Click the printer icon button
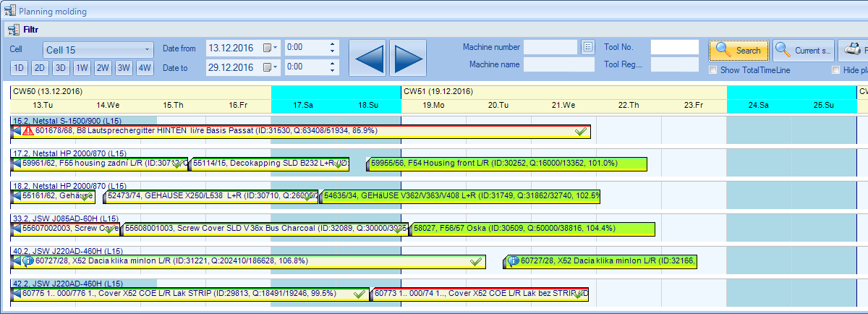 coord(853,51)
